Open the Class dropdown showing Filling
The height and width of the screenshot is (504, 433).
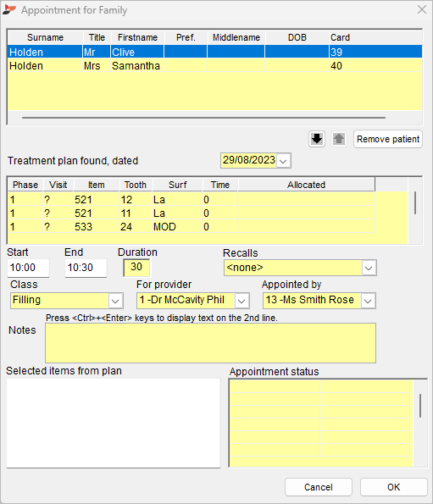click(115, 301)
